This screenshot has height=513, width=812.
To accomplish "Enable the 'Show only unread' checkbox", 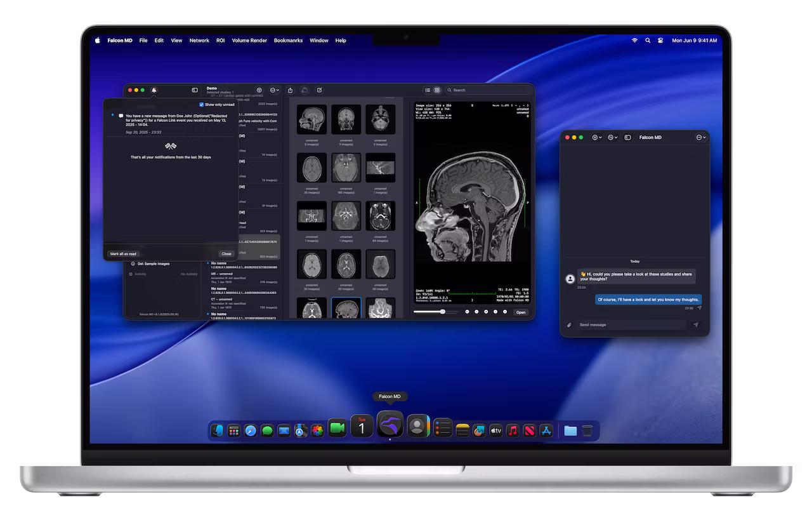I will [202, 104].
